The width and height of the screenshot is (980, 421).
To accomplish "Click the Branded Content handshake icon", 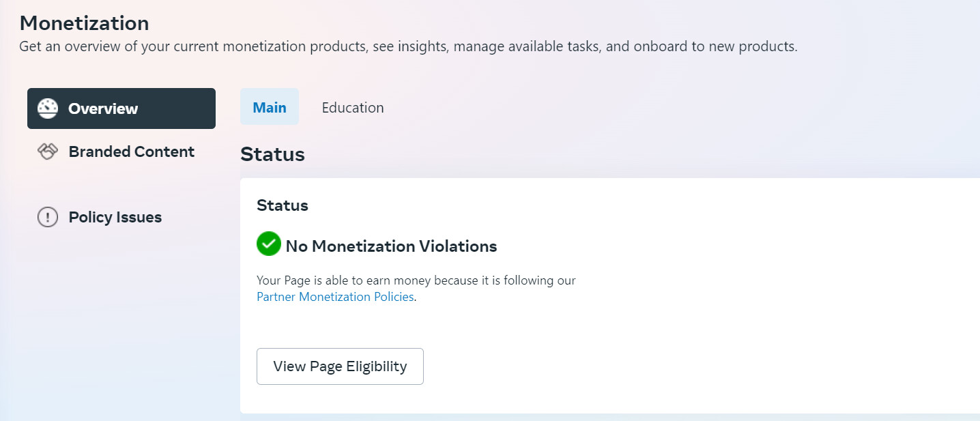I will [x=47, y=151].
